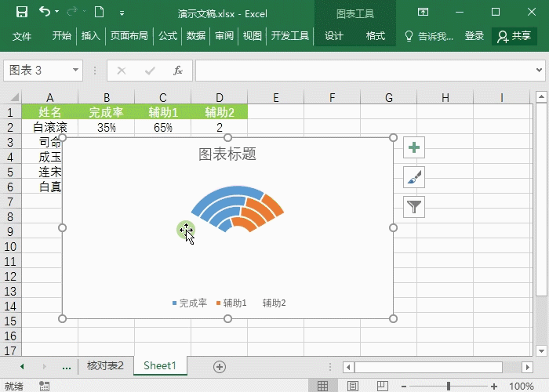Click the Undo arrow icon
Image resolution: width=549 pixels, height=392 pixels.
click(x=45, y=12)
